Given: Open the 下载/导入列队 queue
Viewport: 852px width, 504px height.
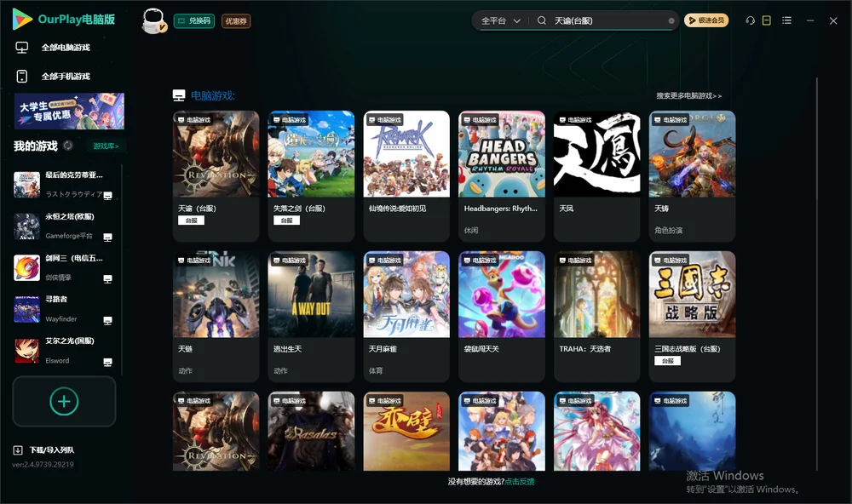Looking at the screenshot, I should [52, 450].
